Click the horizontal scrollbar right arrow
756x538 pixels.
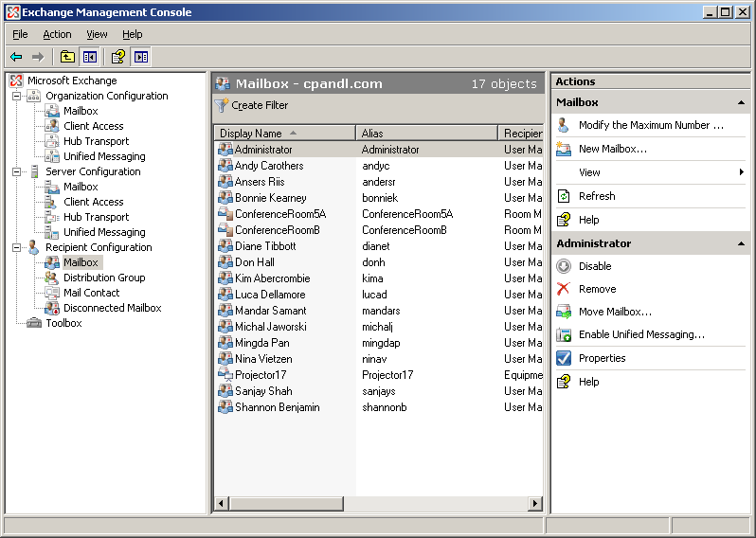534,504
